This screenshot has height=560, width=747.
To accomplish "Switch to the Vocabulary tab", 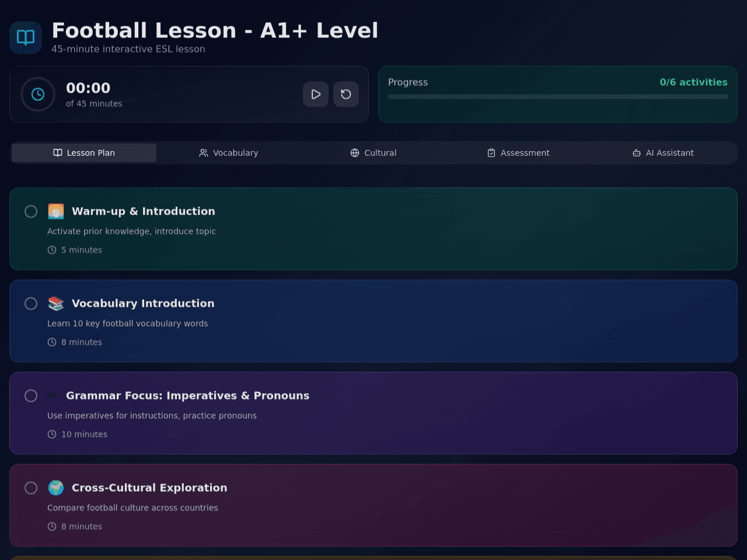I will coord(229,153).
